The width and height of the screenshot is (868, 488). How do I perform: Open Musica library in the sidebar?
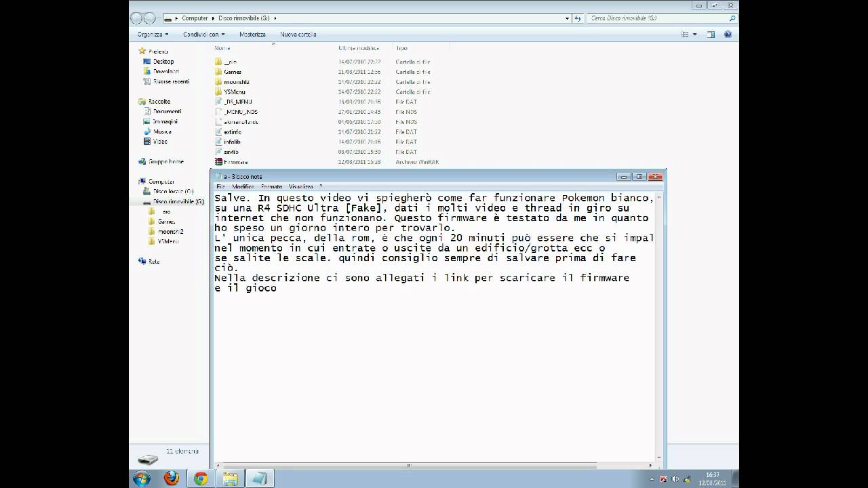162,131
